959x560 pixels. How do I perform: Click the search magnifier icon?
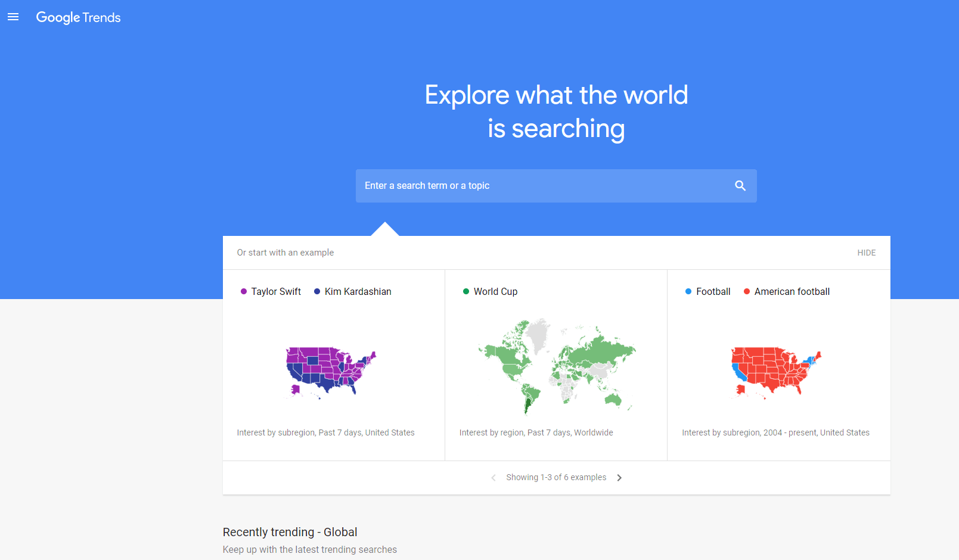[740, 186]
